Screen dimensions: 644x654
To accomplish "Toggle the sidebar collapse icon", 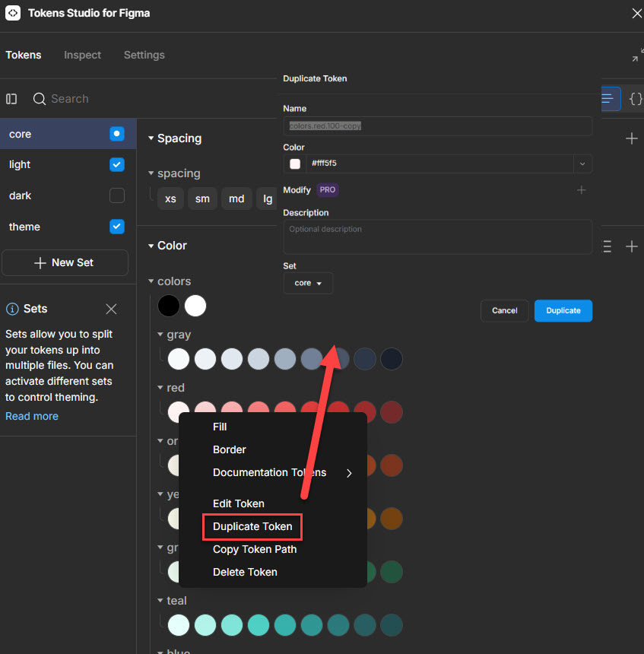I will tap(11, 99).
